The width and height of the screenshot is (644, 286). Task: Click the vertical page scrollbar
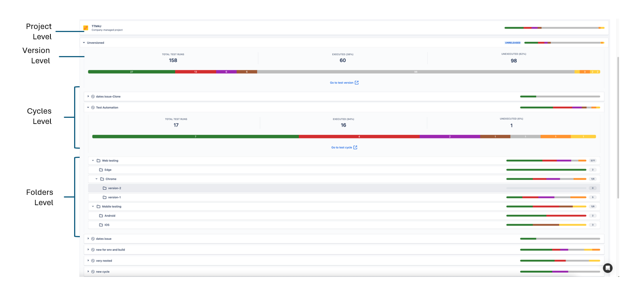pos(618,128)
